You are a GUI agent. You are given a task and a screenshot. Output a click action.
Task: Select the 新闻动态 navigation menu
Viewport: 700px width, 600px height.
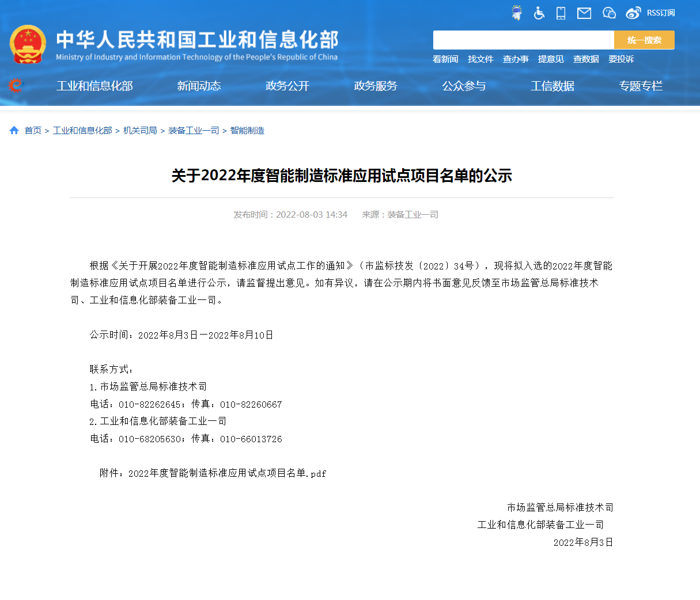click(x=199, y=86)
